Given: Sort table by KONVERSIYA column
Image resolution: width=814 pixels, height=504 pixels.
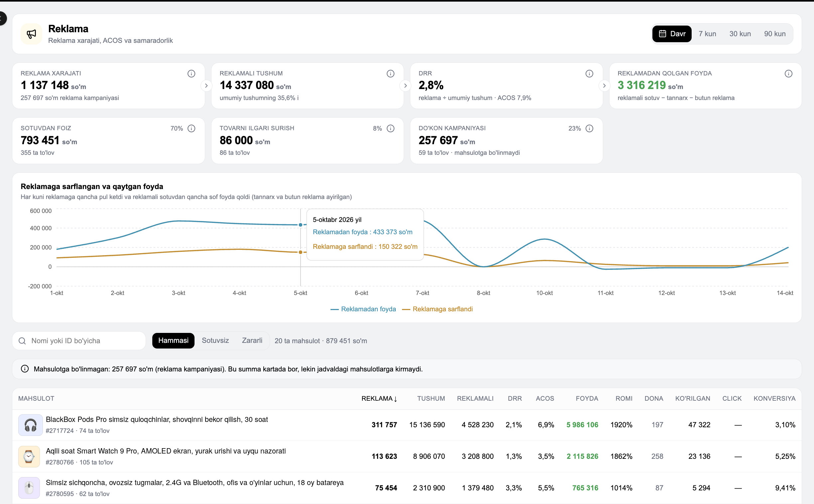Looking at the screenshot, I should (774, 398).
